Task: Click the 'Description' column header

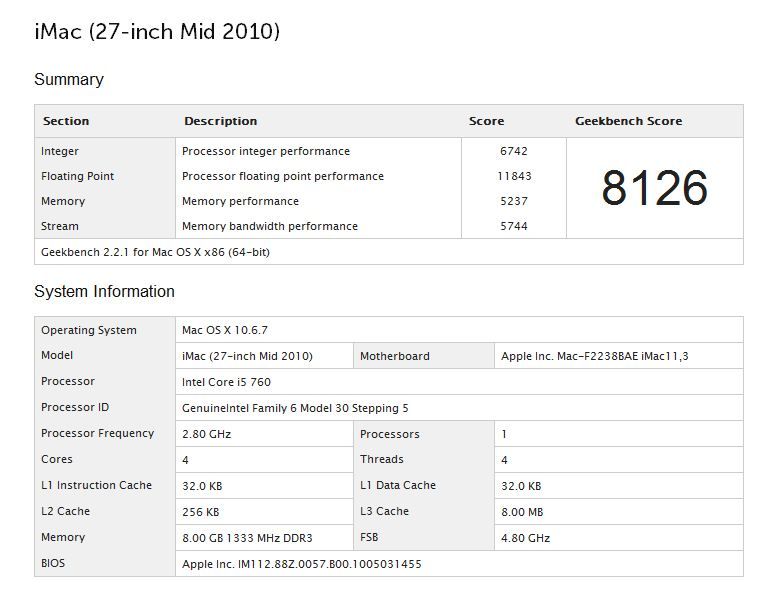Action: point(220,121)
